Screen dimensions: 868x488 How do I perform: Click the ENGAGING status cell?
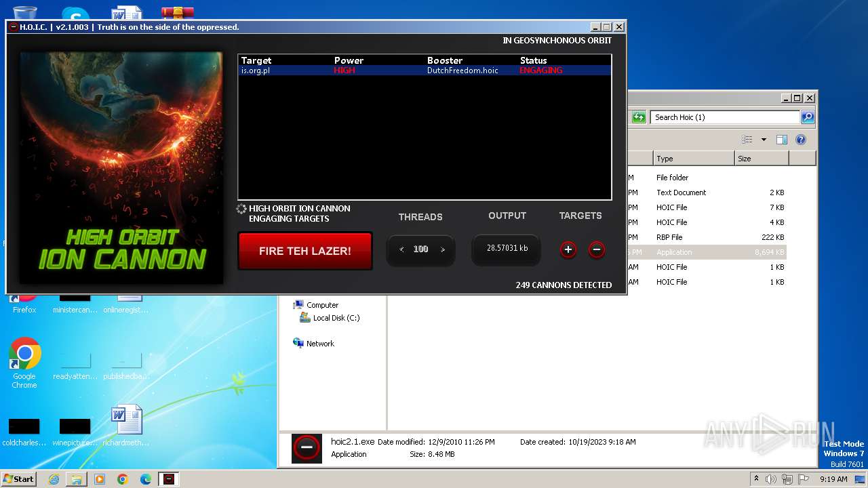(541, 70)
